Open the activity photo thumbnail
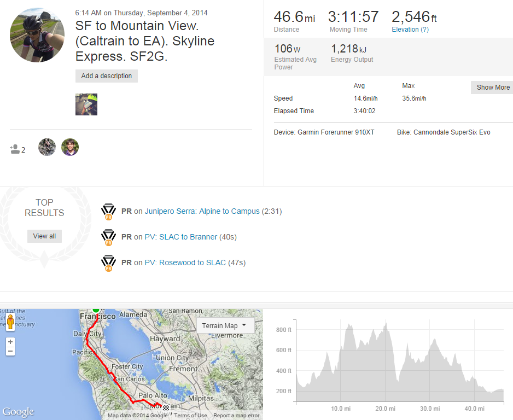Screen dimensions: 513x420 [86, 104]
